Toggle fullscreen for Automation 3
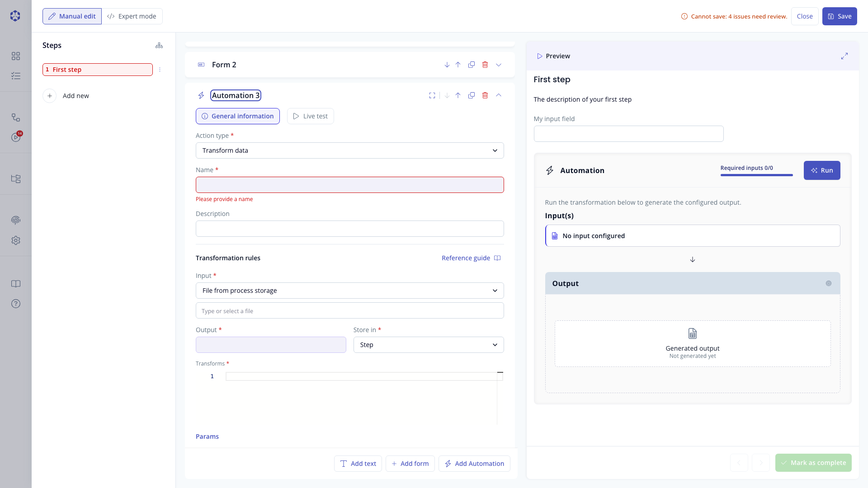The image size is (868, 488). (x=432, y=95)
